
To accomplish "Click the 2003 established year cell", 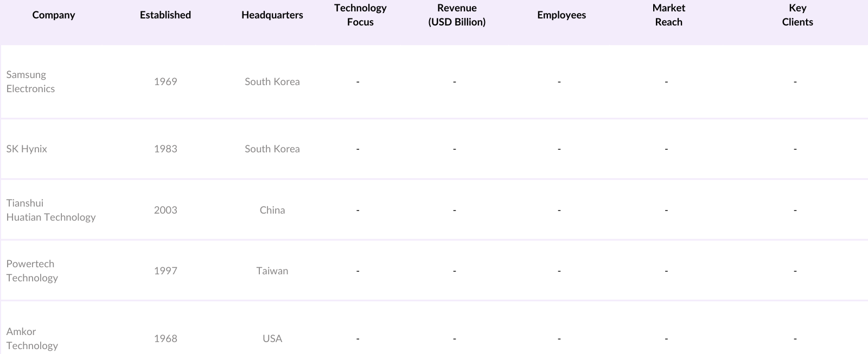I will pyautogui.click(x=165, y=210).
